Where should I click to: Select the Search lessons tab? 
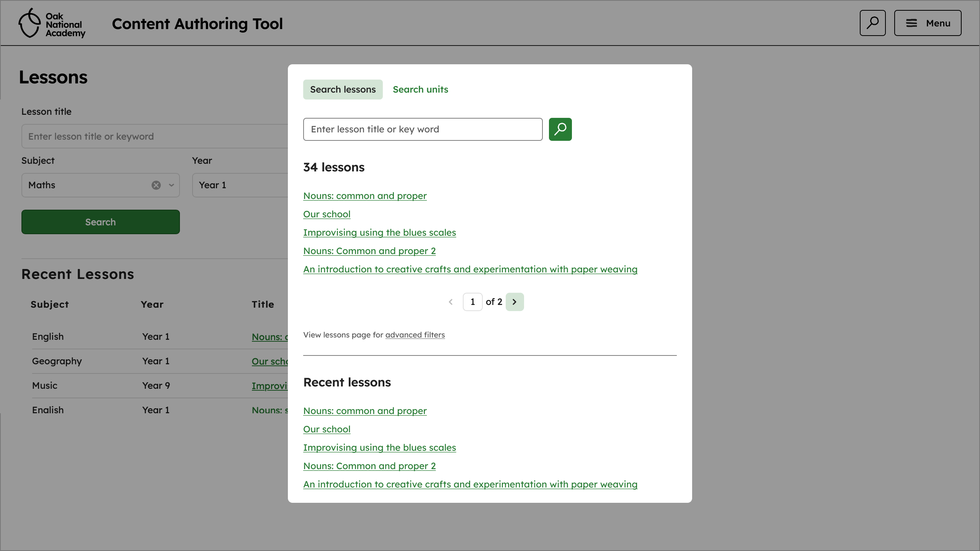pyautogui.click(x=343, y=89)
